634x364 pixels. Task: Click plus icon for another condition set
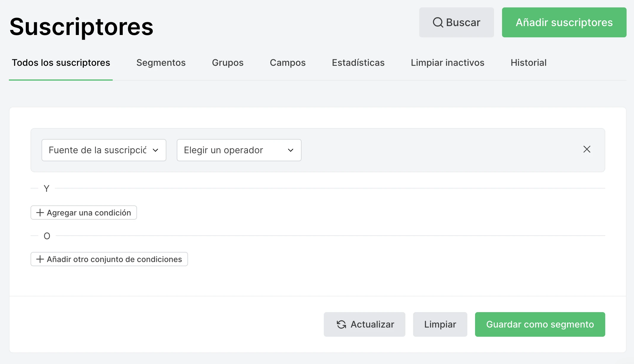(x=40, y=259)
